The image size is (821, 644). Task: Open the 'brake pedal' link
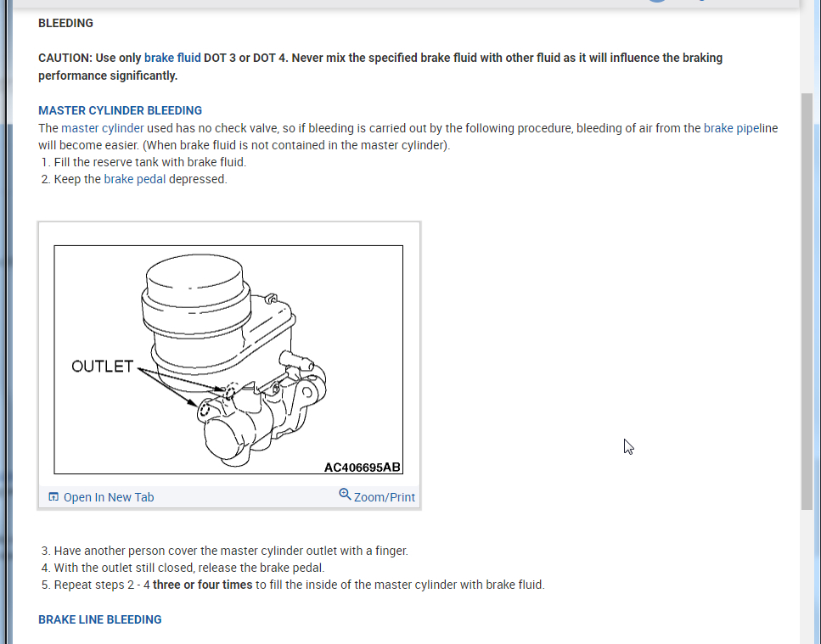[x=134, y=179]
